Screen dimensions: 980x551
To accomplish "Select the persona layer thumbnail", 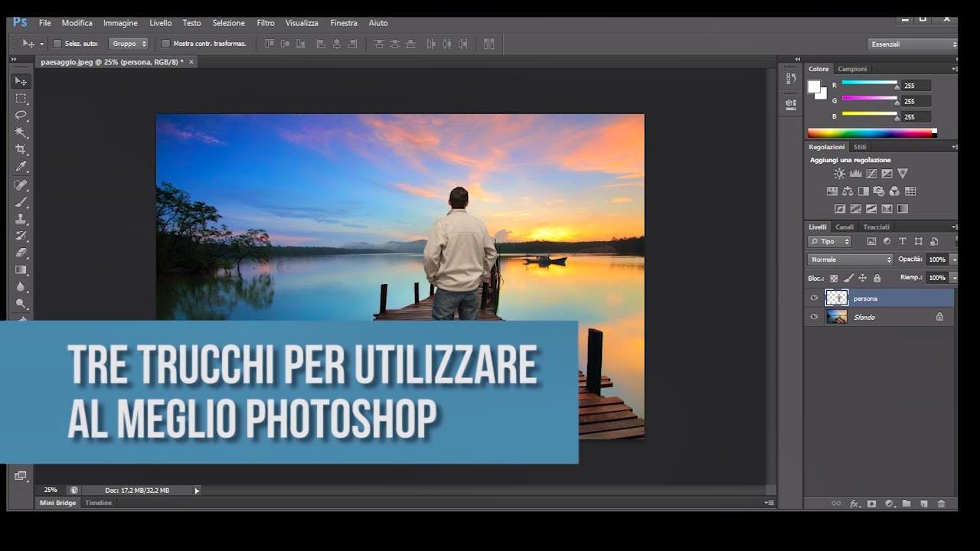I will pyautogui.click(x=837, y=298).
